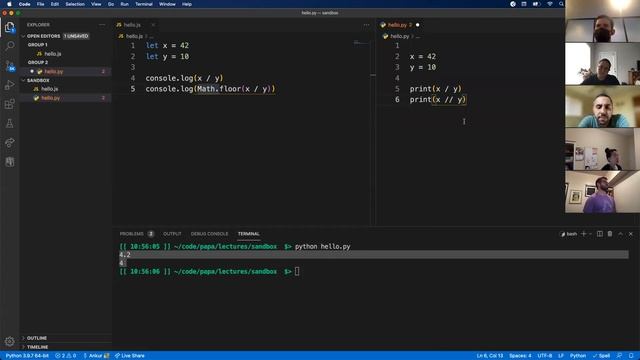This screenshot has height=360, width=640.
Task: Create a new terminal with plus icon
Action: coord(583,234)
